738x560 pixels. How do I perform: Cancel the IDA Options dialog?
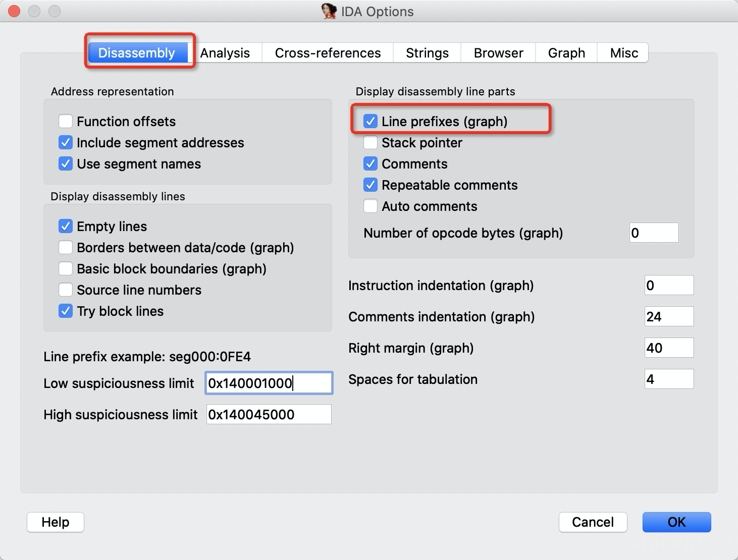point(593,522)
